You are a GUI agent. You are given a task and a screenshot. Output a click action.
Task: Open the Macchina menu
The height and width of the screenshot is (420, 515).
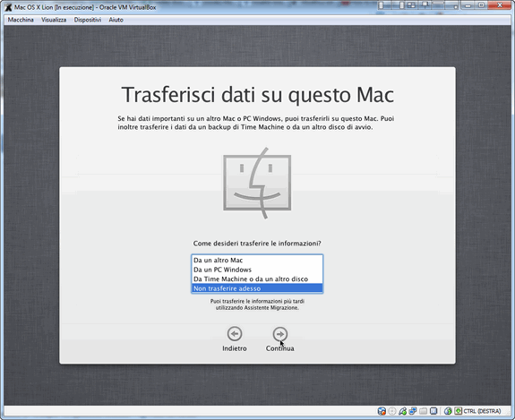(21, 20)
